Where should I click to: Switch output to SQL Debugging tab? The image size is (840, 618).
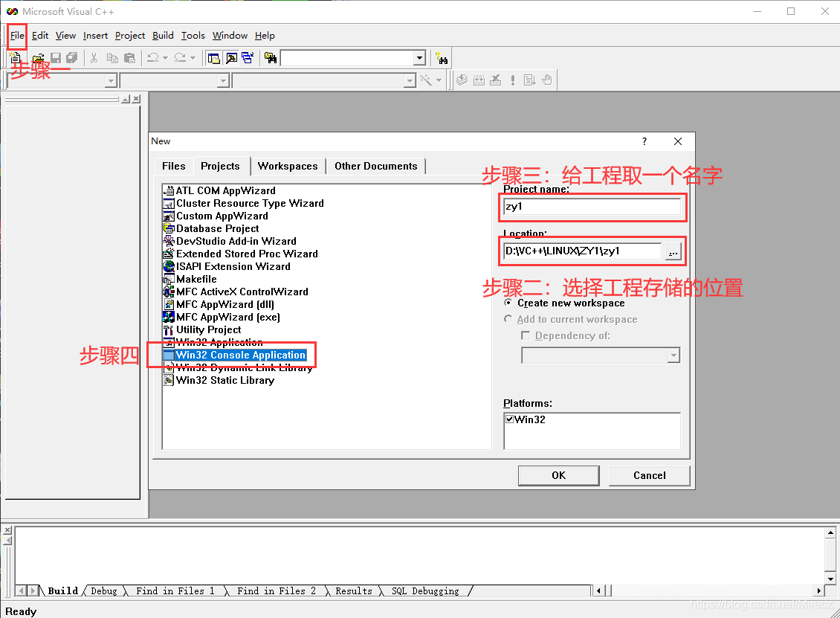[x=425, y=590]
